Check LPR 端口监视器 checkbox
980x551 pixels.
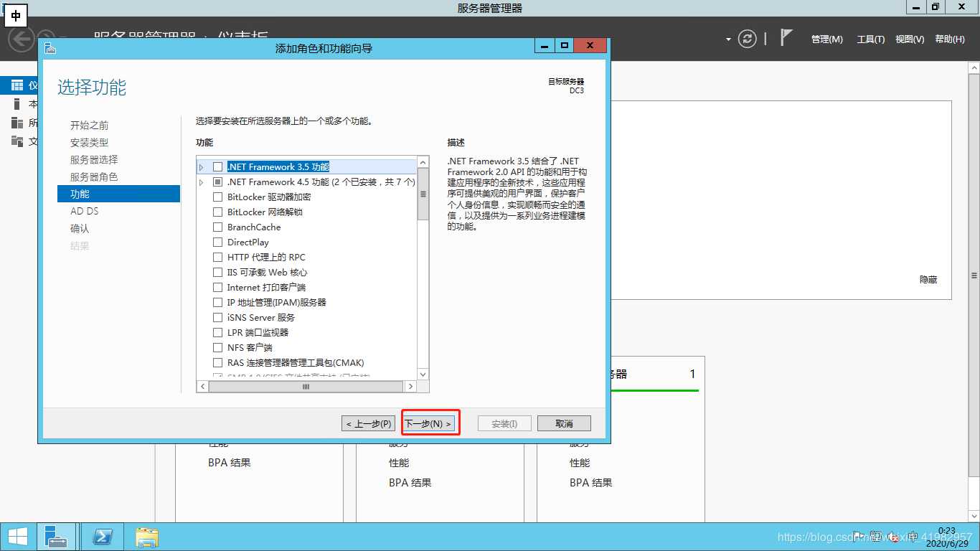click(218, 332)
